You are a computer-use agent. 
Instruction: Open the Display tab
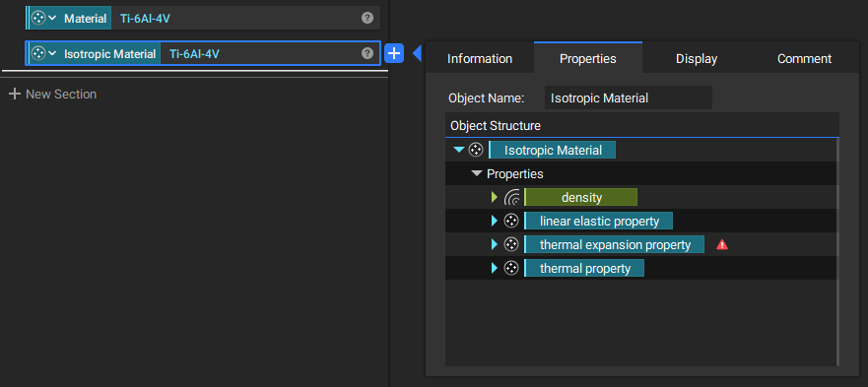coord(697,59)
